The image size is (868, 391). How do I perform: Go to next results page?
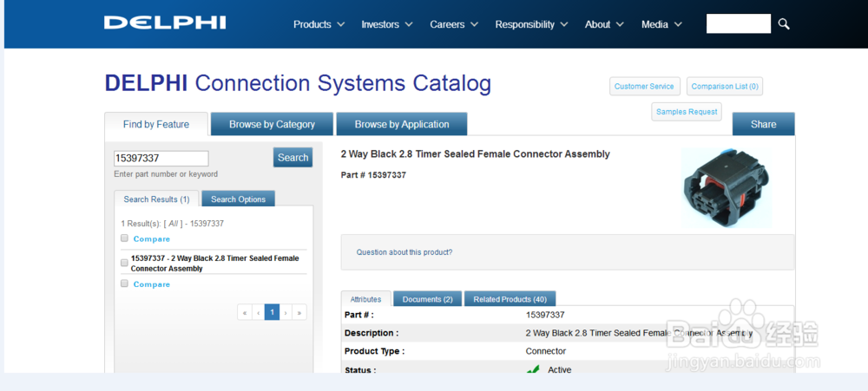[x=286, y=312]
